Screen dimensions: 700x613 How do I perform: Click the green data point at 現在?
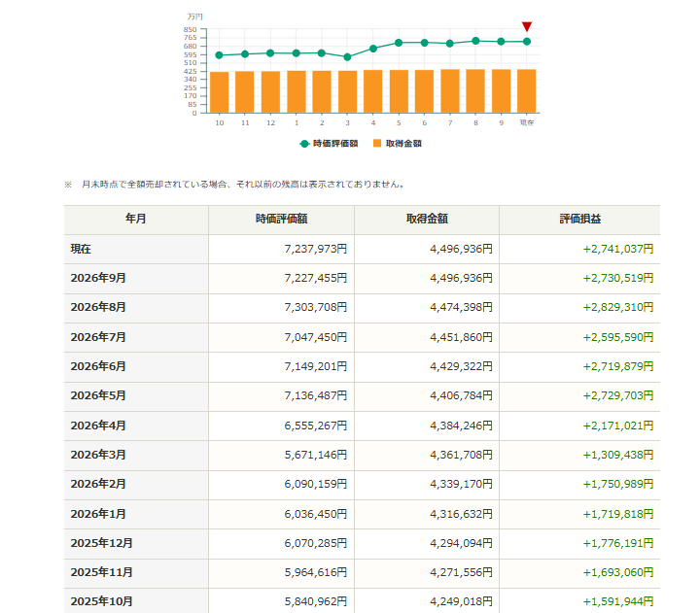click(527, 42)
